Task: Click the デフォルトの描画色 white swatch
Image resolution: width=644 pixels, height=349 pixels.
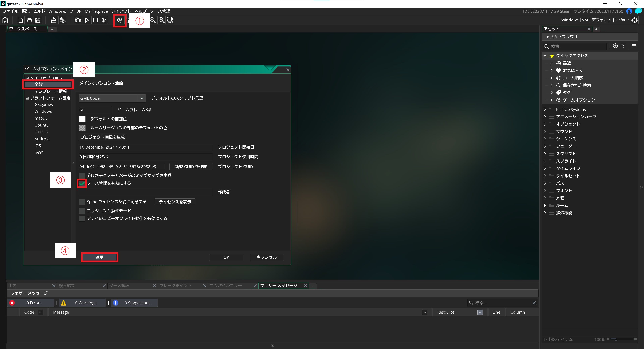Action: 82,119
